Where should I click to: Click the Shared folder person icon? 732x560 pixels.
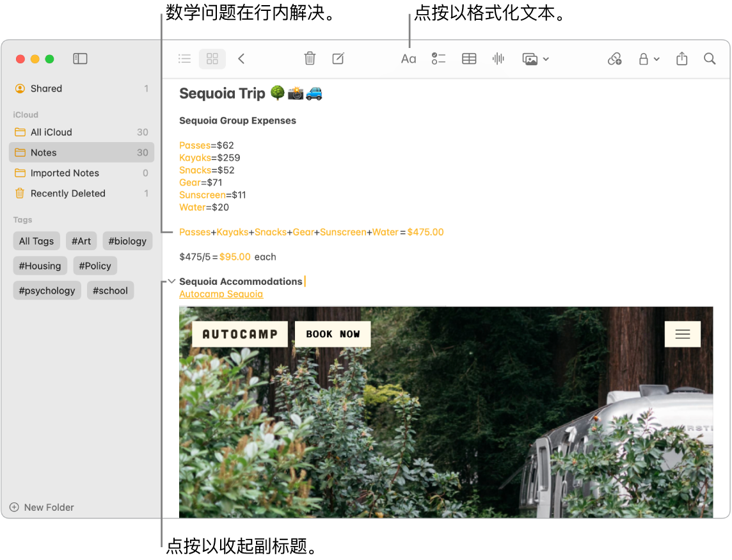click(x=20, y=88)
